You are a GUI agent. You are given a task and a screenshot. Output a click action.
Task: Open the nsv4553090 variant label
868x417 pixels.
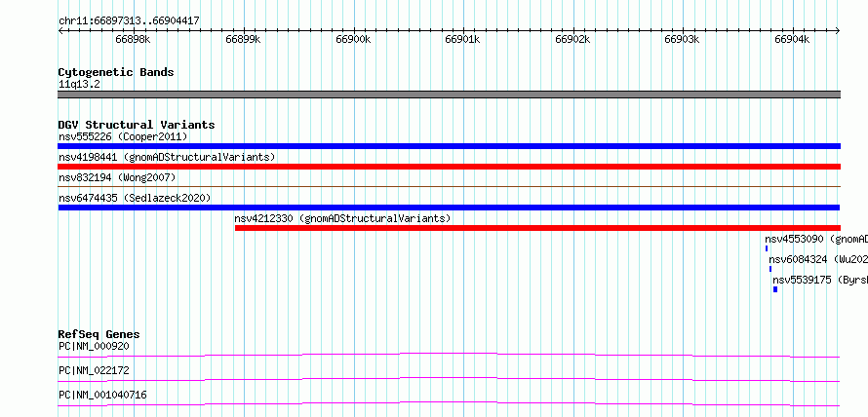(x=816, y=239)
